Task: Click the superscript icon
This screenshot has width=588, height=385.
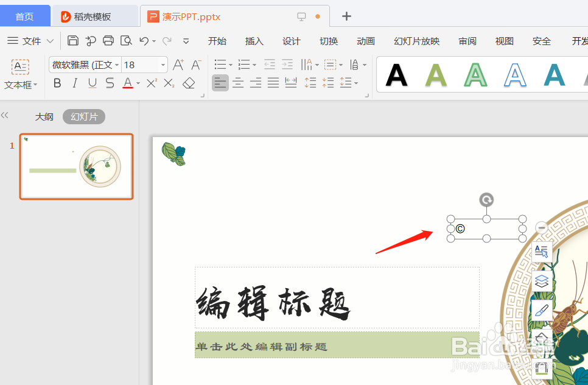Action: coord(151,83)
